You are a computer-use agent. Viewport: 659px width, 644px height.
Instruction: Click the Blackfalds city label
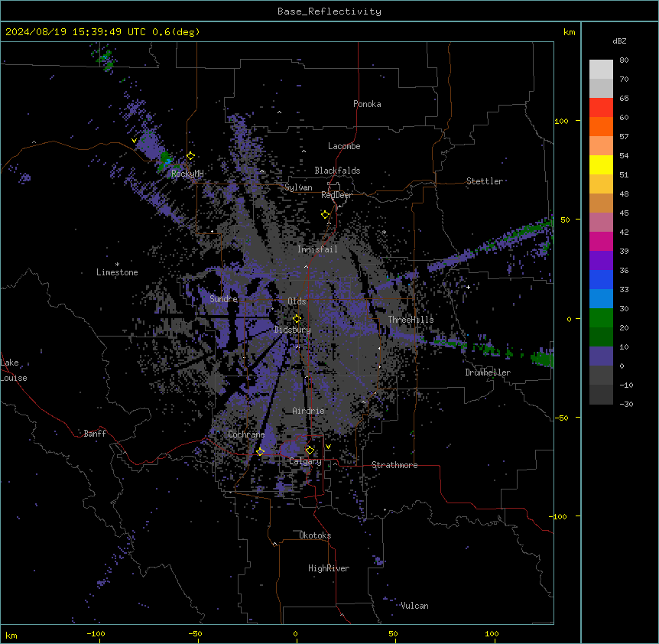[x=337, y=171]
